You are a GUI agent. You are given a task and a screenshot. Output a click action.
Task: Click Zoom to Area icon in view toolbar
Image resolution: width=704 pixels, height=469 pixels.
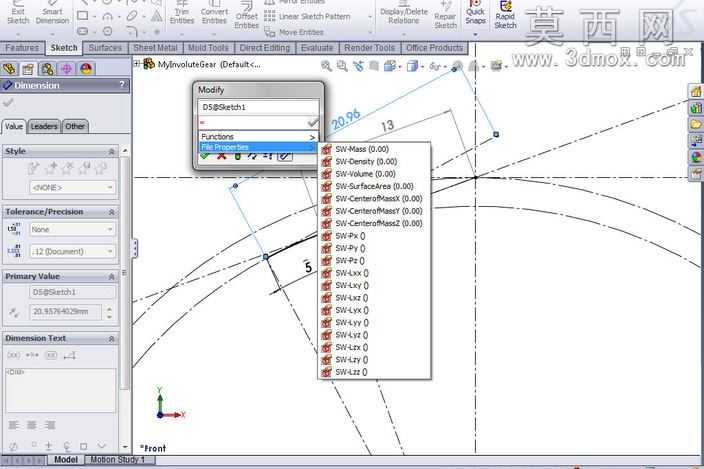(x=342, y=66)
